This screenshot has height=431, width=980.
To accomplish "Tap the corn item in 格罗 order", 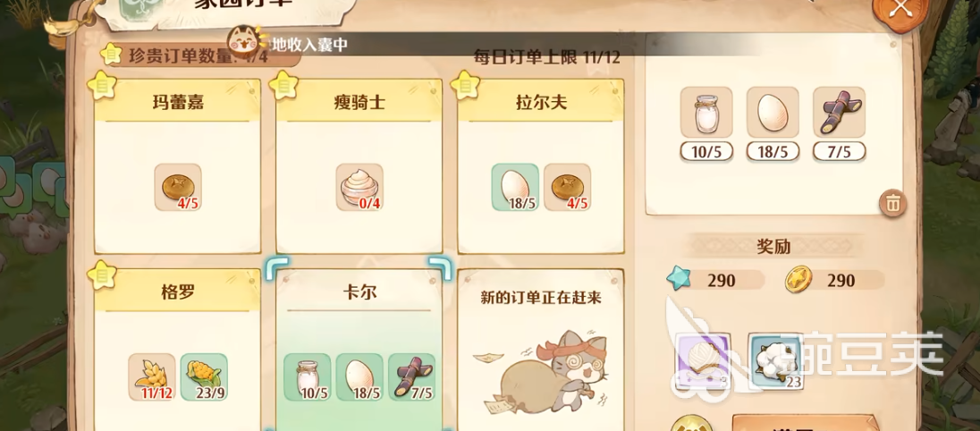I will click(x=204, y=377).
